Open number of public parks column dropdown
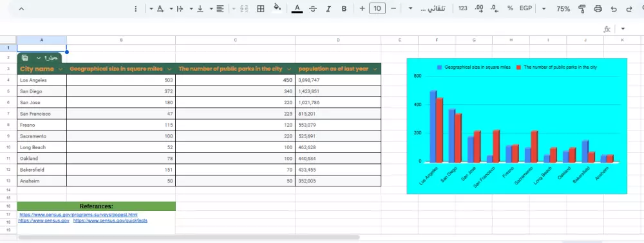644x243 pixels. [289, 69]
